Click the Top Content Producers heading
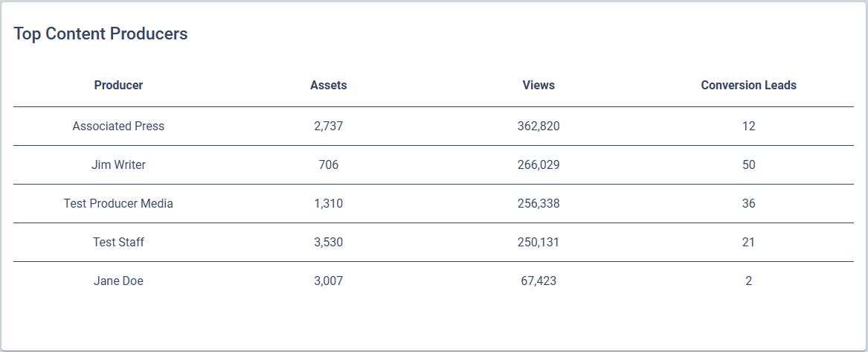868x352 pixels. 100,34
